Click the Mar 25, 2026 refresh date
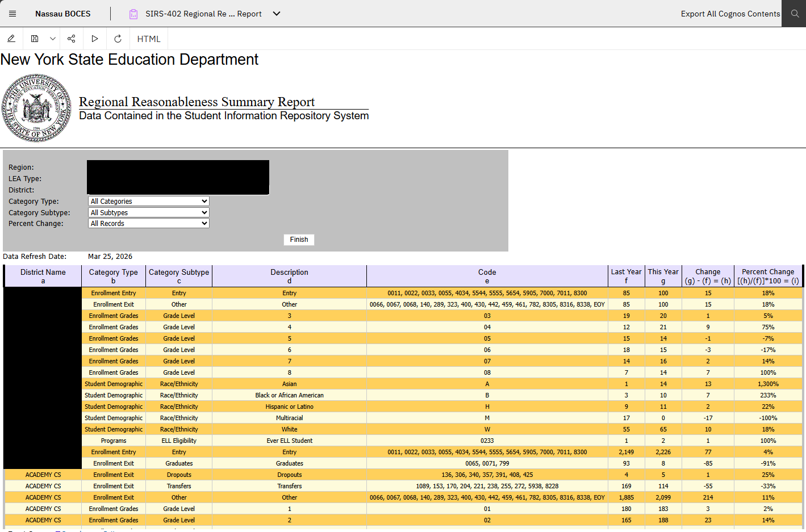The width and height of the screenshot is (806, 532). pos(110,257)
